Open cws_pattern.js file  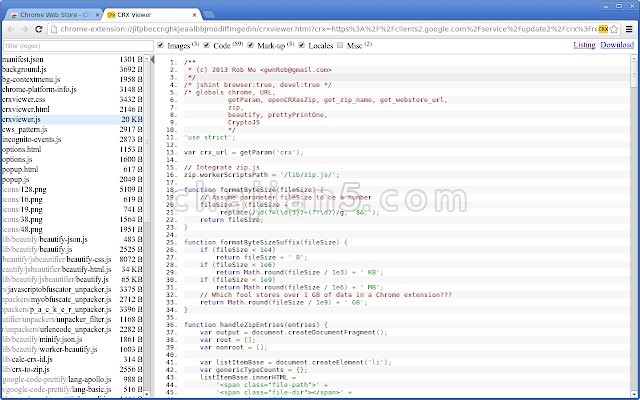(x=72, y=129)
